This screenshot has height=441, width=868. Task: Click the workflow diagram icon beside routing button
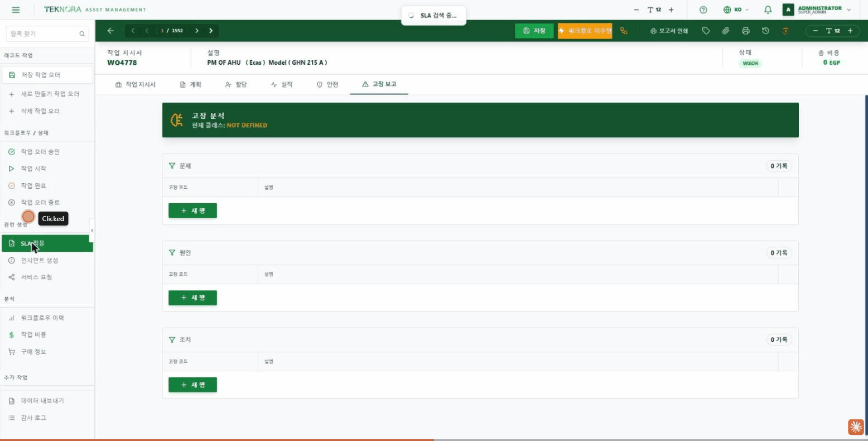(x=624, y=31)
